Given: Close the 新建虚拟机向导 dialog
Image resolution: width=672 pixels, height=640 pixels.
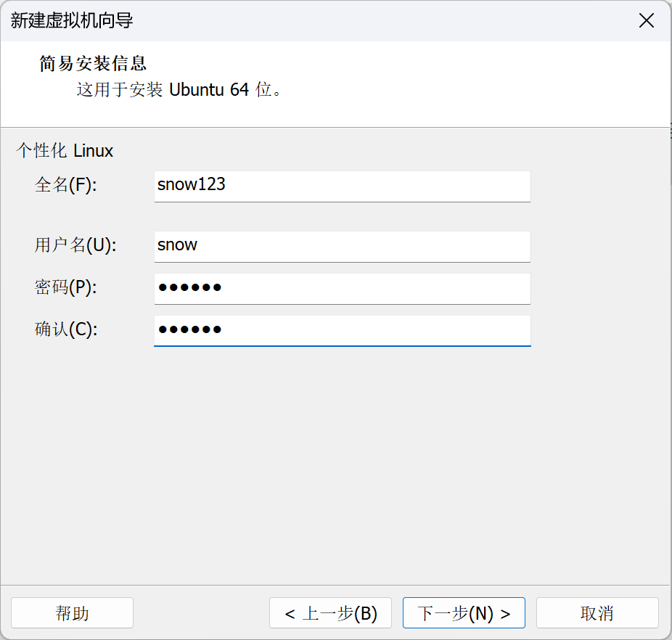Looking at the screenshot, I should pos(647,20).
